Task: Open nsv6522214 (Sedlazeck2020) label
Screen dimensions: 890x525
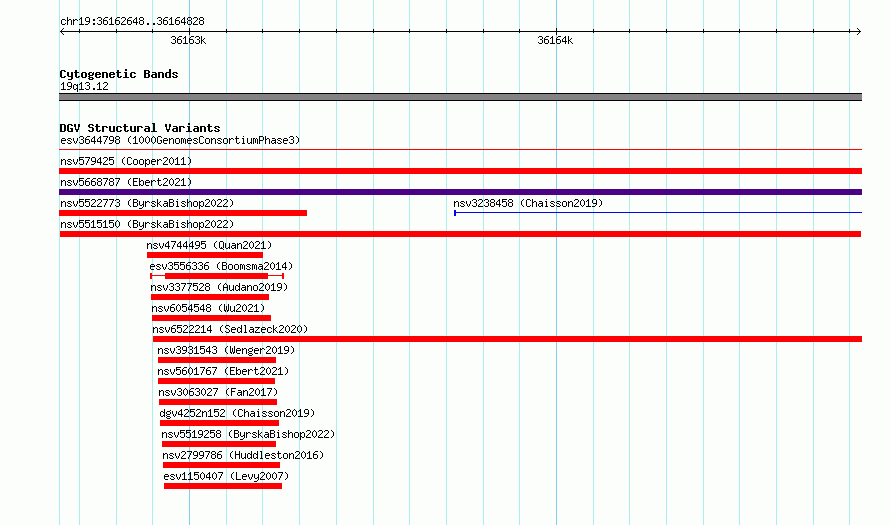Action: click(230, 329)
